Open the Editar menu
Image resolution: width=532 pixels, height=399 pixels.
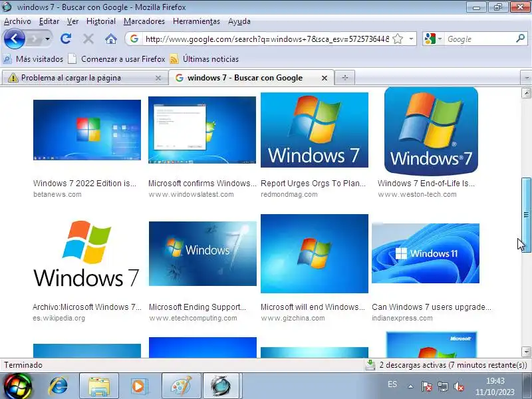49,21
